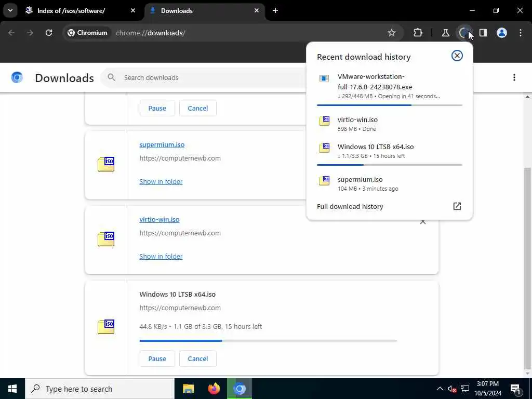Open Full download history external link icon
The height and width of the screenshot is (399, 532).
(457, 206)
